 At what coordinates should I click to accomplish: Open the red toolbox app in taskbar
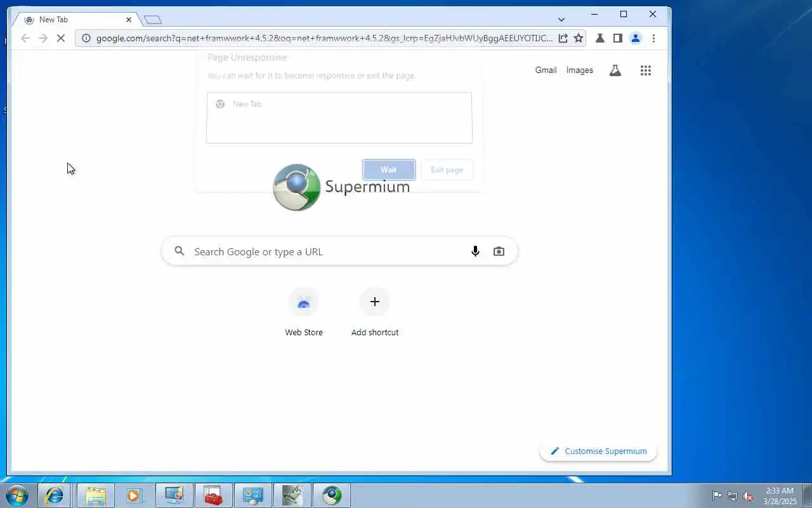click(x=213, y=495)
